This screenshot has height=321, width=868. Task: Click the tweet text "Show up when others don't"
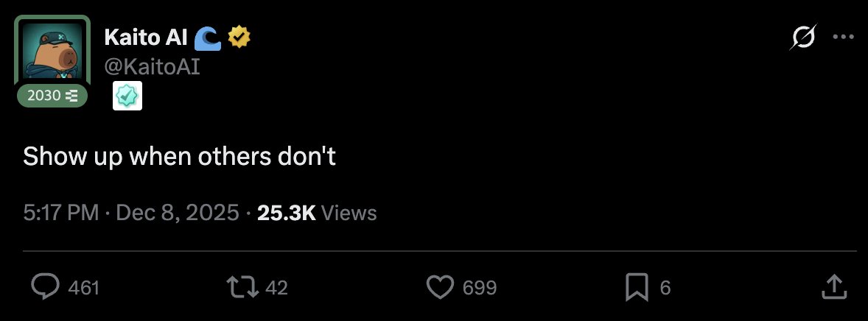pyautogui.click(x=179, y=157)
